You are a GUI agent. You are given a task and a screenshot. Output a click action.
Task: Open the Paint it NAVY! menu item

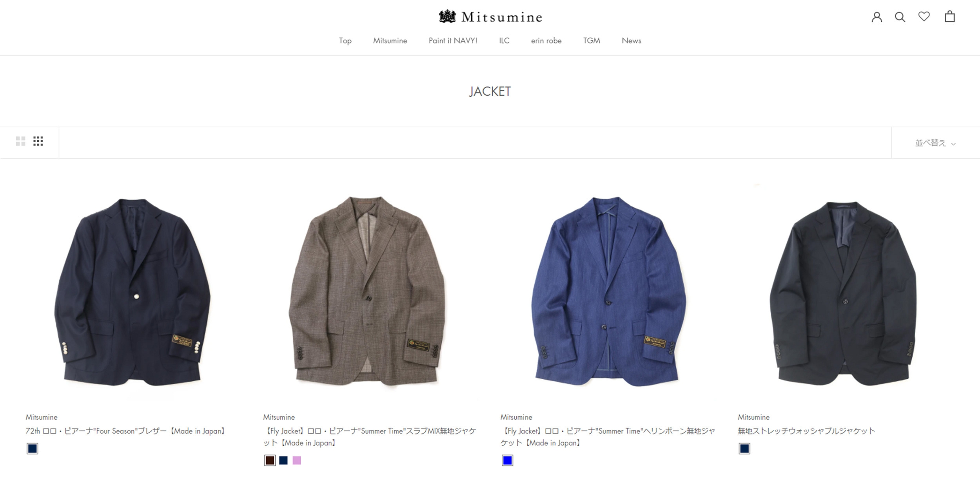[453, 41]
